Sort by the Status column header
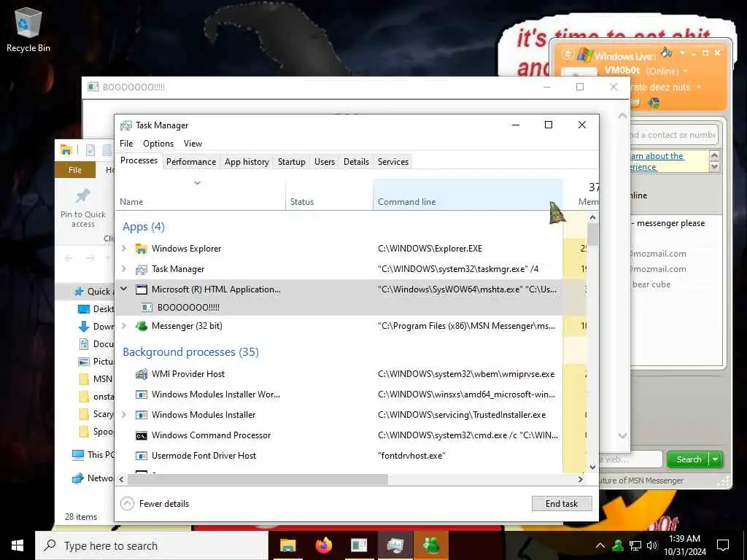 pos(329,195)
